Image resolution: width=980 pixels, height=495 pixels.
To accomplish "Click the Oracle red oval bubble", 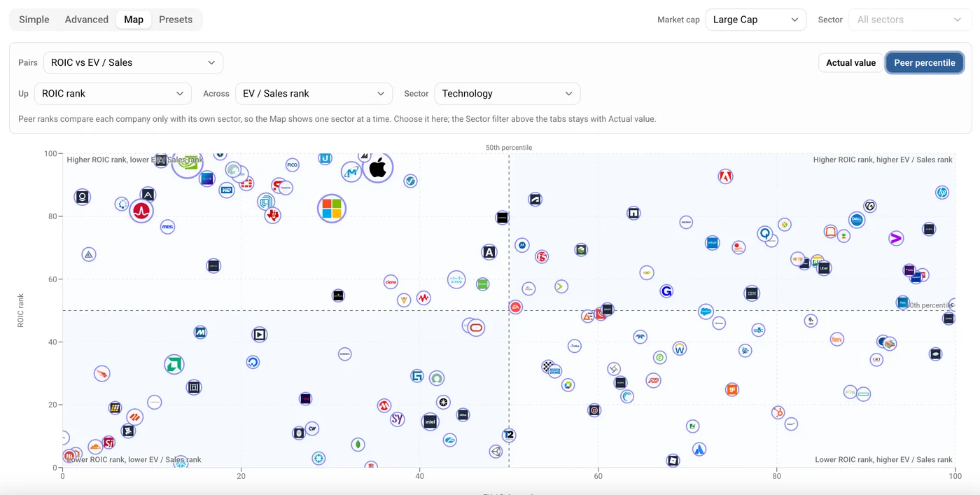I will pos(476,327).
